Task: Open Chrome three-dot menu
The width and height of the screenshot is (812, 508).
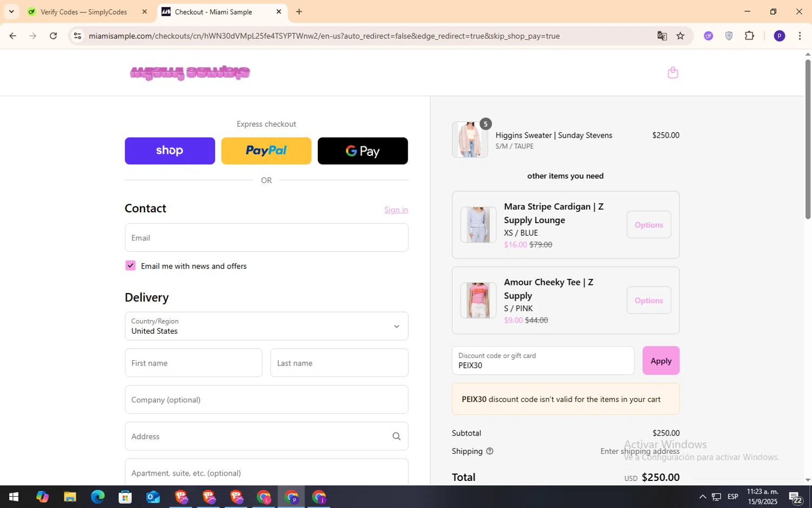Action: click(x=800, y=36)
